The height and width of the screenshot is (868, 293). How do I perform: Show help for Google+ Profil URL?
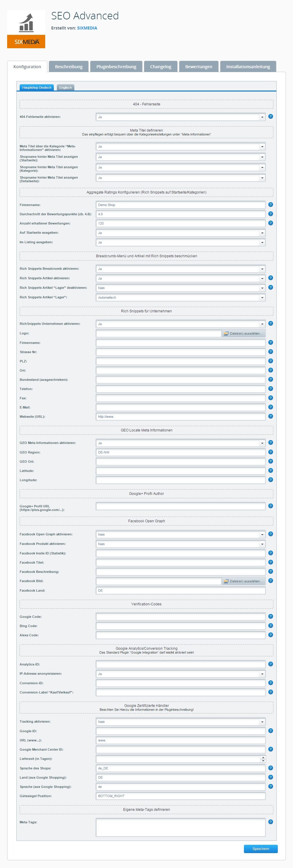tap(270, 506)
